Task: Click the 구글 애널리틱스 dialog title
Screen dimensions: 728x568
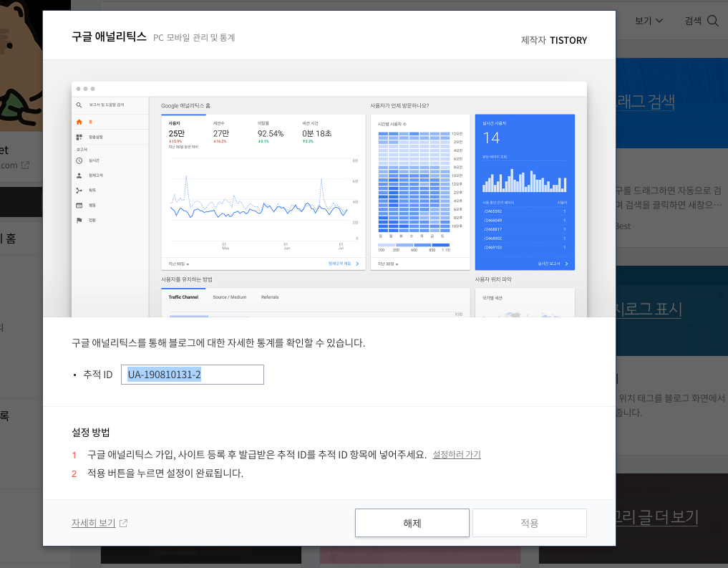Action: [109, 37]
